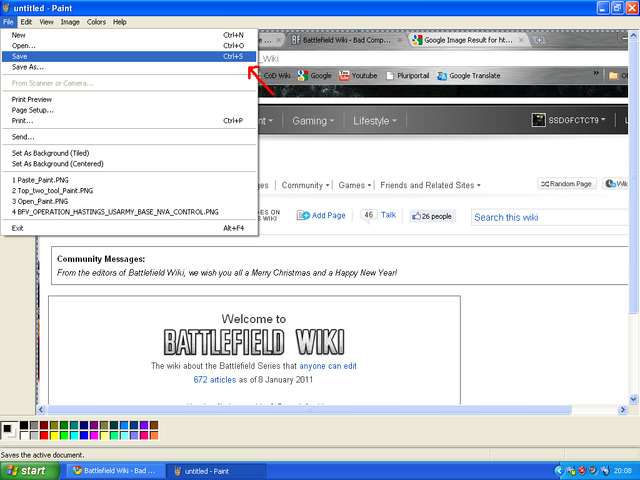
Task: Click the red security shield tray icon
Action: pyautogui.click(x=582, y=471)
